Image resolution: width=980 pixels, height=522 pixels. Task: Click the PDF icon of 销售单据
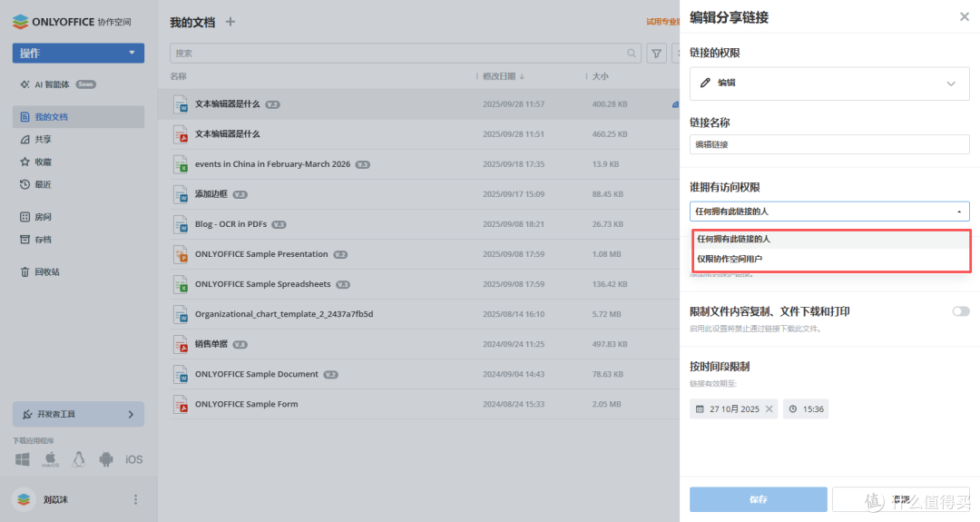[x=181, y=344]
